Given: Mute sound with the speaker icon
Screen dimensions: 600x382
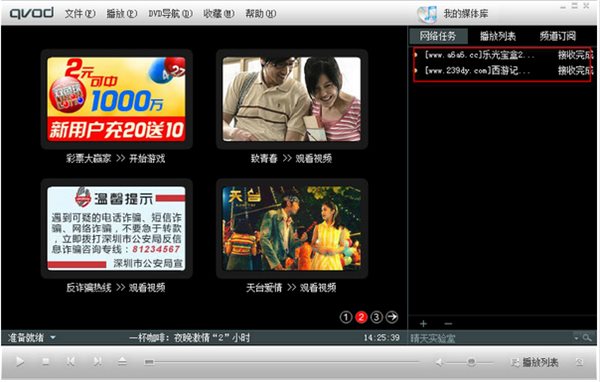Looking at the screenshot, I should coord(439,362).
